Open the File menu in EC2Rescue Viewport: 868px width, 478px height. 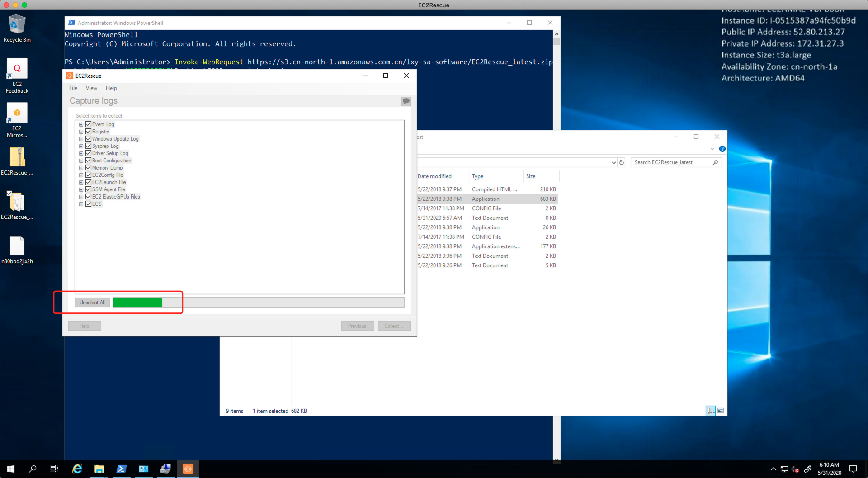click(73, 88)
